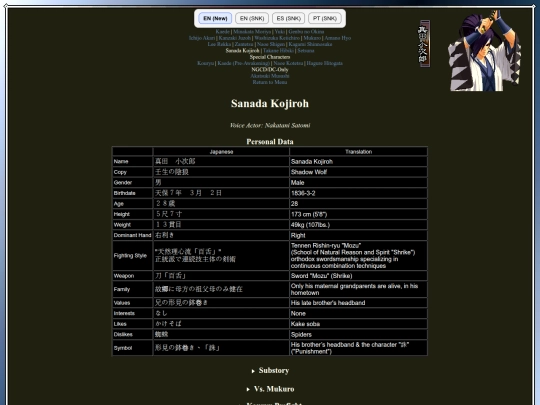Click the 'Japanese' column header

221,152
